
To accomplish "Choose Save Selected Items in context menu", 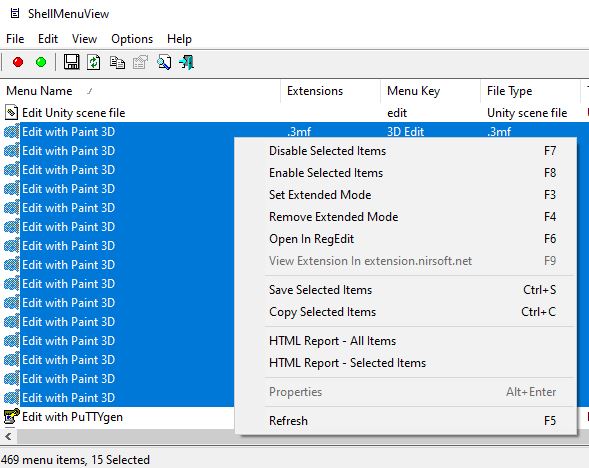I will (406, 290).
